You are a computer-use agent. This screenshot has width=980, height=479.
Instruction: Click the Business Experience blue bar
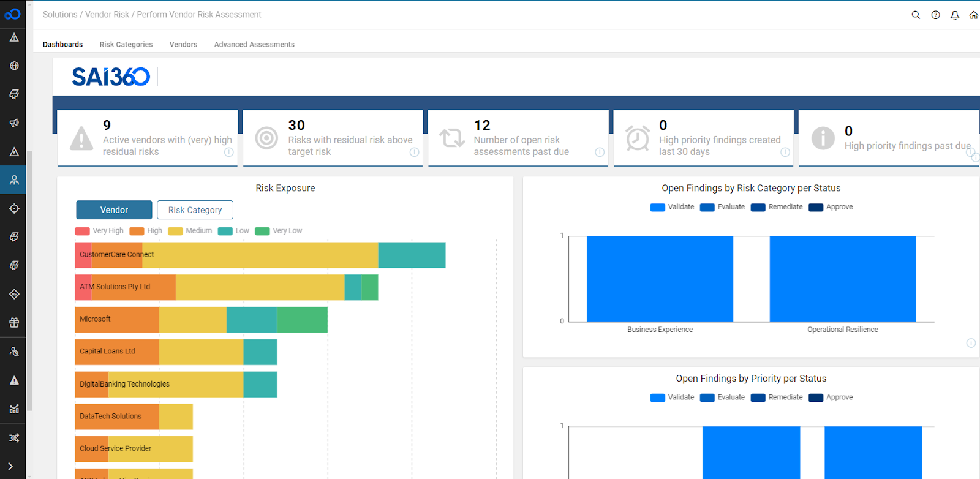tap(660, 279)
